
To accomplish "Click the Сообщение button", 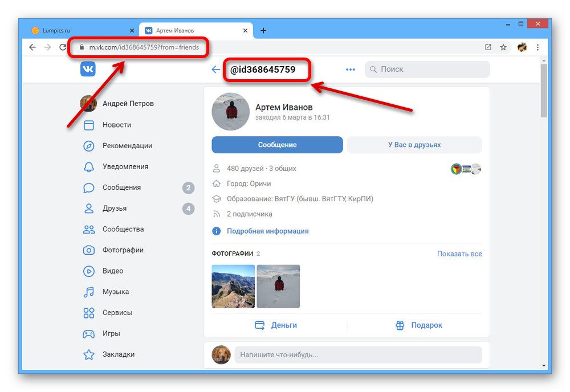I will coord(277,145).
